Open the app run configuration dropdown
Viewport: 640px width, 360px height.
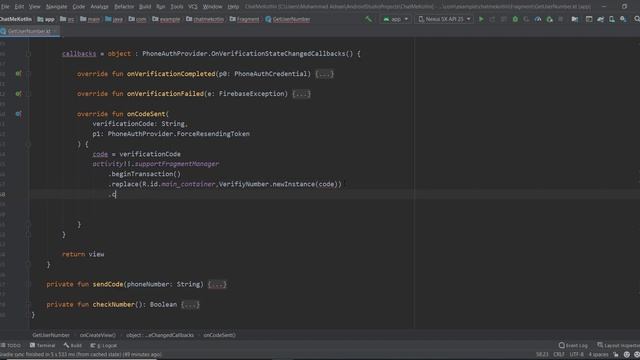[x=395, y=19]
